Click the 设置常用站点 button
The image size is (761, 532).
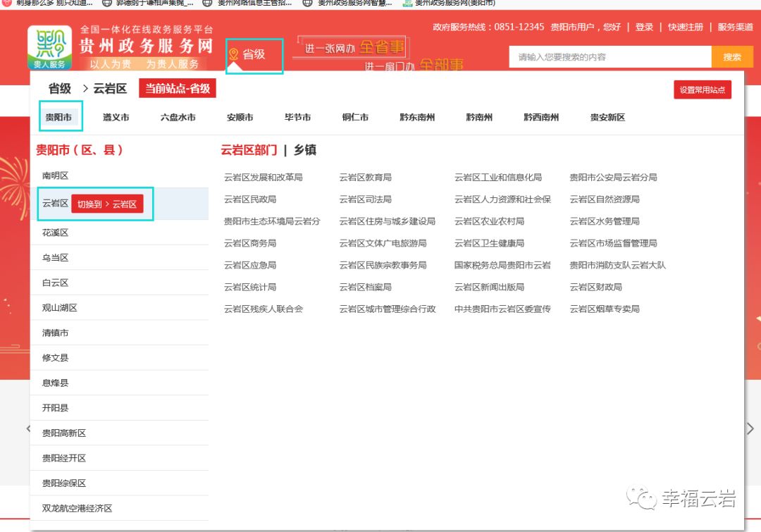click(x=702, y=90)
